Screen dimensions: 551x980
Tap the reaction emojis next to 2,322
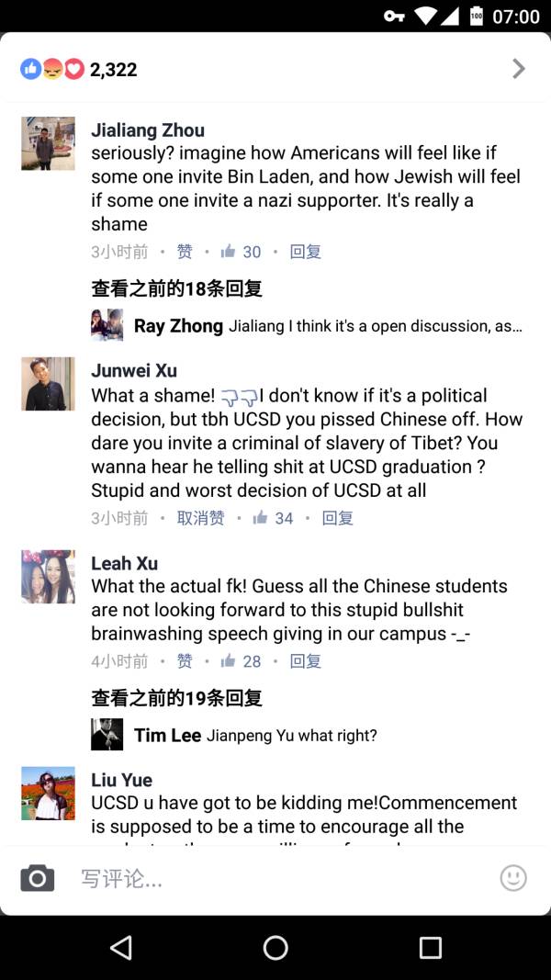coord(52,69)
